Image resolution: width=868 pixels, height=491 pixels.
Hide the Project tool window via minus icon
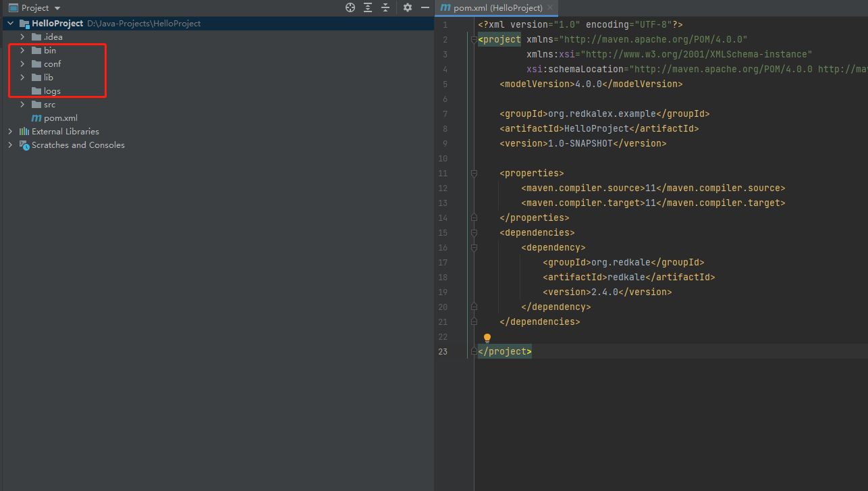click(425, 7)
